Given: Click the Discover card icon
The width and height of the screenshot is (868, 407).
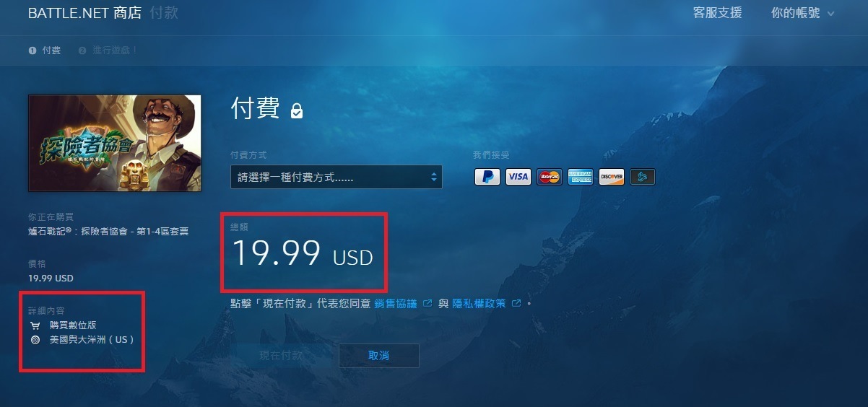Looking at the screenshot, I should pyautogui.click(x=612, y=177).
